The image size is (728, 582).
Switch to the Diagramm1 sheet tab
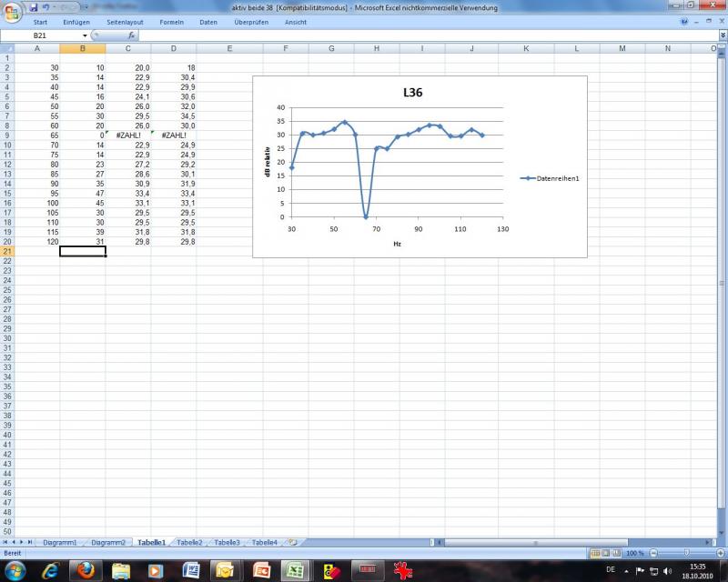click(x=60, y=542)
